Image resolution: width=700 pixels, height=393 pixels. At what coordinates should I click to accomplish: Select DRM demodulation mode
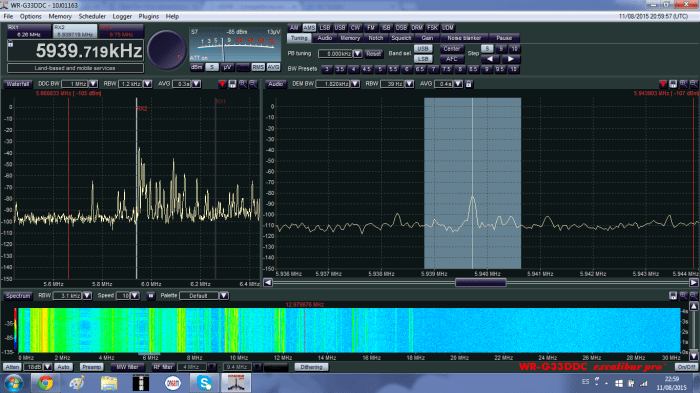coord(417,28)
